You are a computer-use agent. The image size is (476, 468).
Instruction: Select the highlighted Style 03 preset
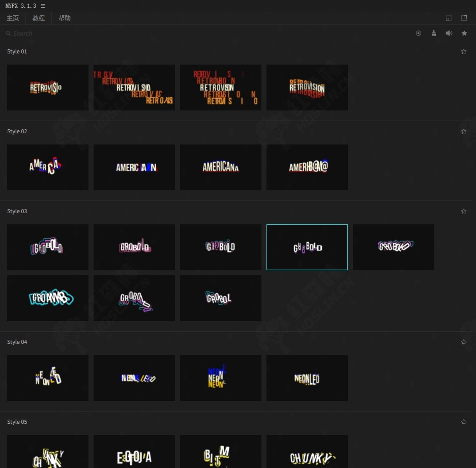[x=307, y=247]
